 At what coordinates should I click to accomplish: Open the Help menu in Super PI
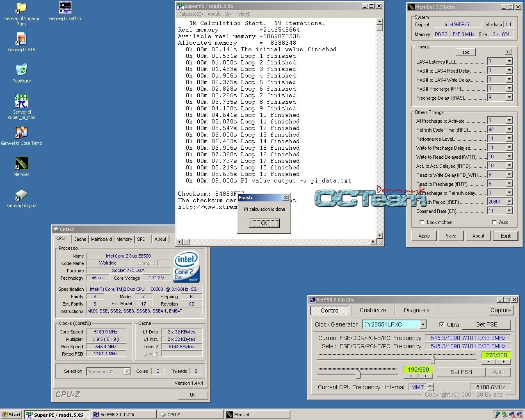pyautogui.click(x=243, y=14)
